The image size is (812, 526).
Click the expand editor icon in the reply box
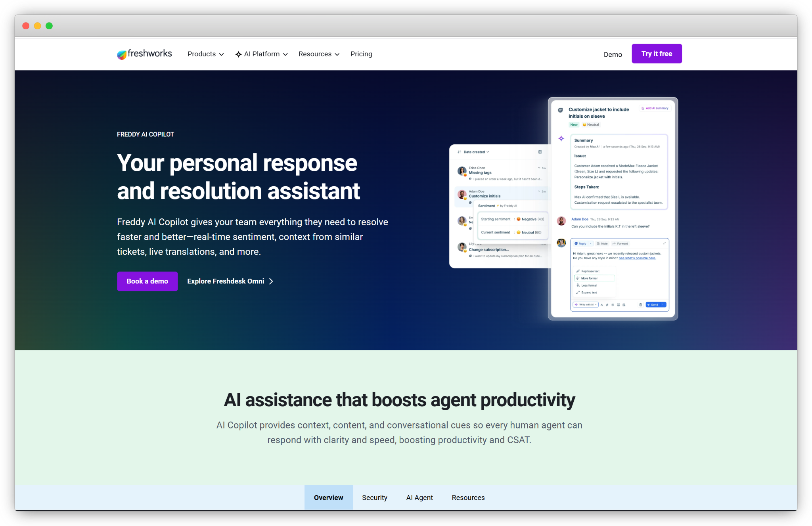[x=664, y=243]
